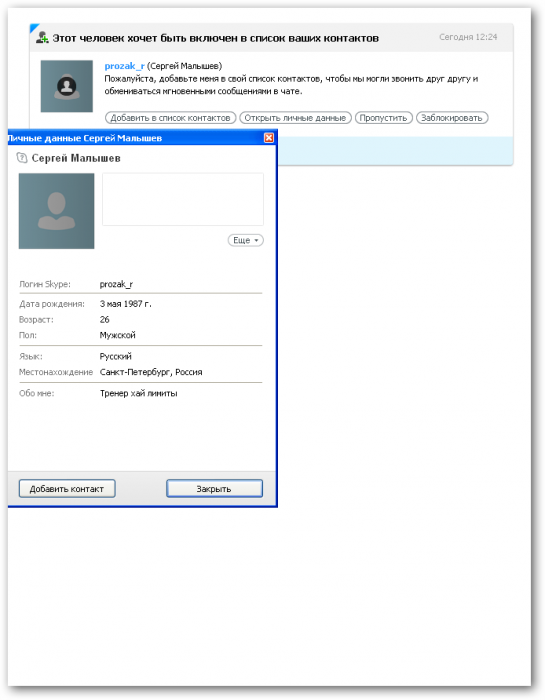Select location Санкт-Петербург, Россия
The width and height of the screenshot is (545, 700).
151,372
